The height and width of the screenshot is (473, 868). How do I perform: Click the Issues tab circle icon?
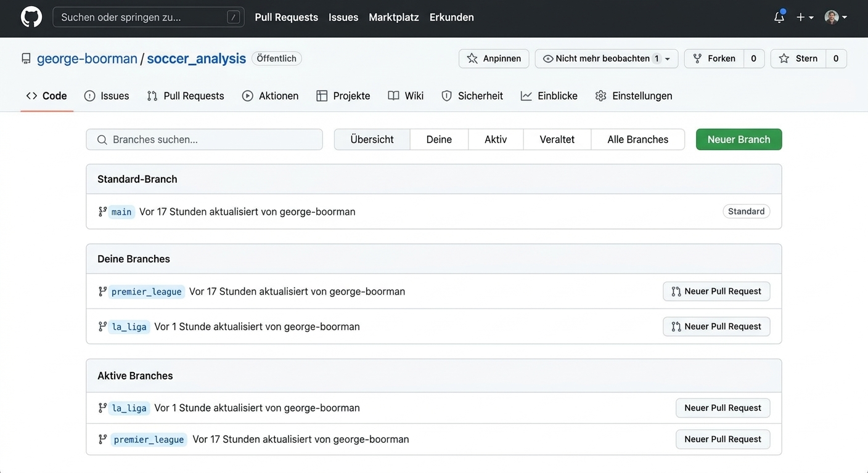point(89,95)
